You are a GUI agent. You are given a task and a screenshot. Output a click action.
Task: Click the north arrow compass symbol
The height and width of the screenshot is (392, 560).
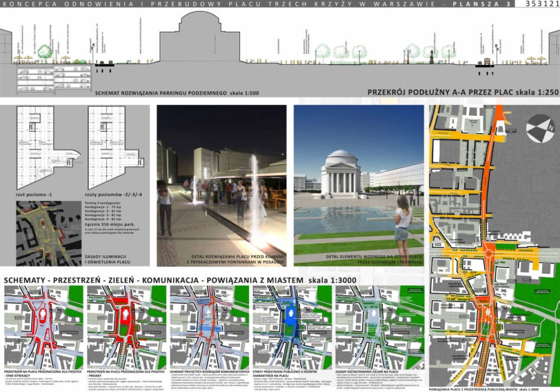point(541,129)
